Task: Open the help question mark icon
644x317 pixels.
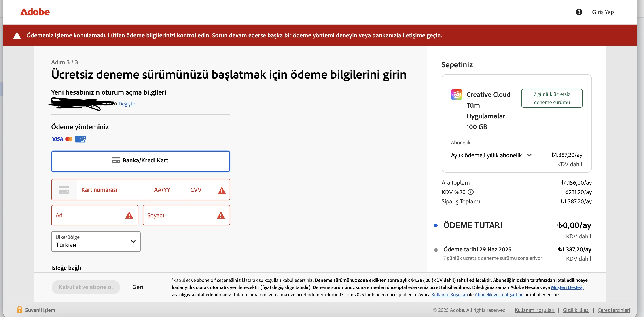Action: tap(579, 12)
